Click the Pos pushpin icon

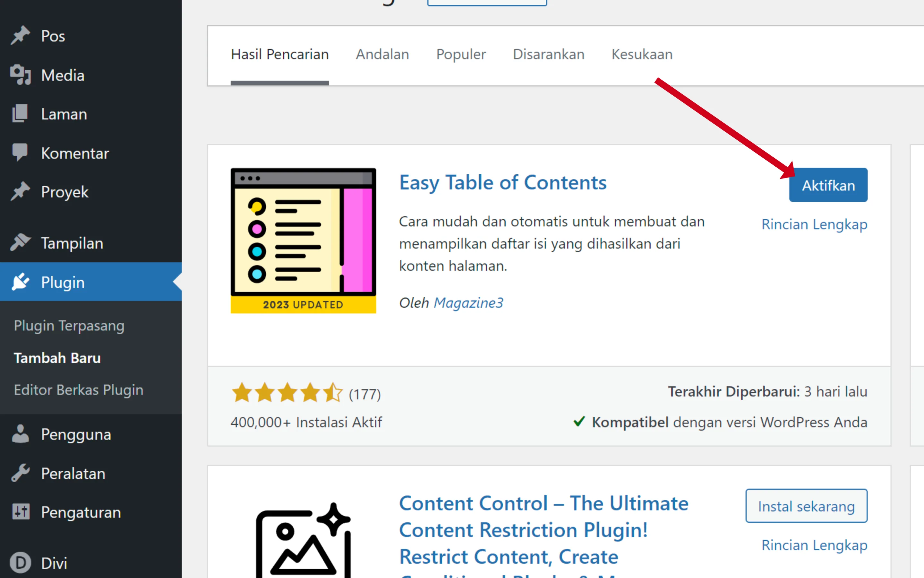coord(20,36)
